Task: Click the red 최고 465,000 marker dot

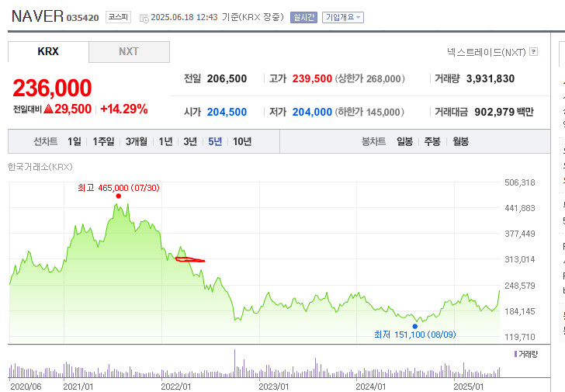Action: click(119, 196)
